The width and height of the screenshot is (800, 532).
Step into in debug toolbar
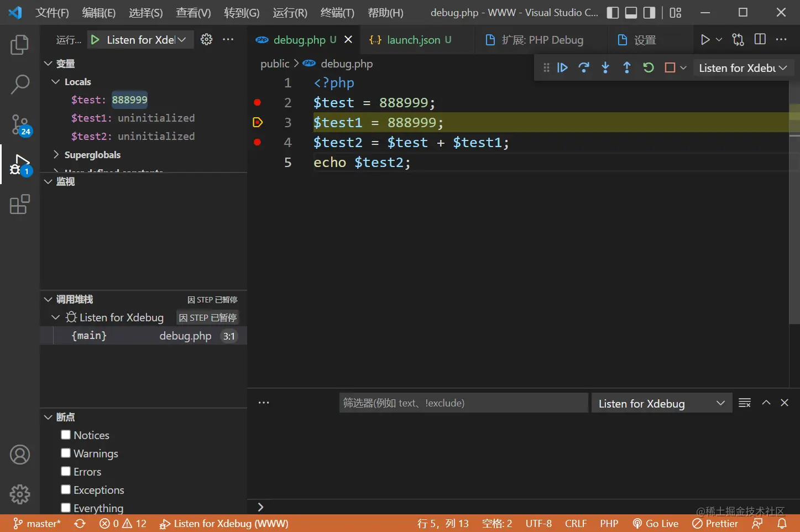pyautogui.click(x=605, y=67)
